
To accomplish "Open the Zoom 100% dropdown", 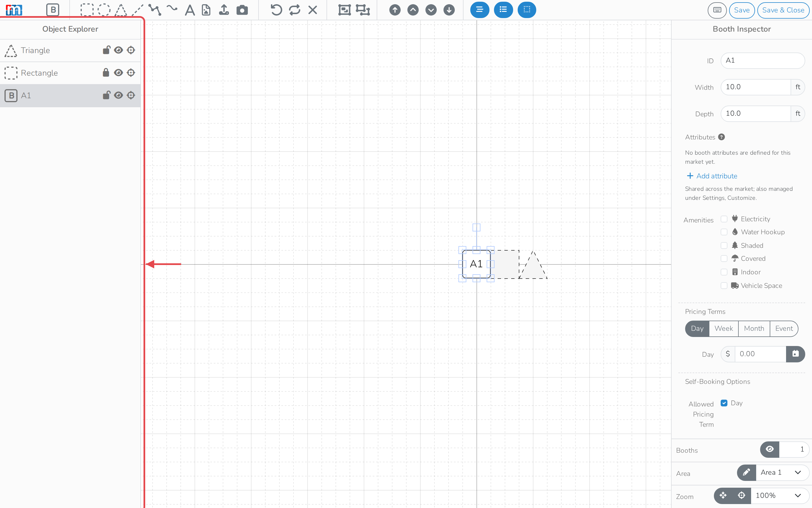I will [x=780, y=496].
